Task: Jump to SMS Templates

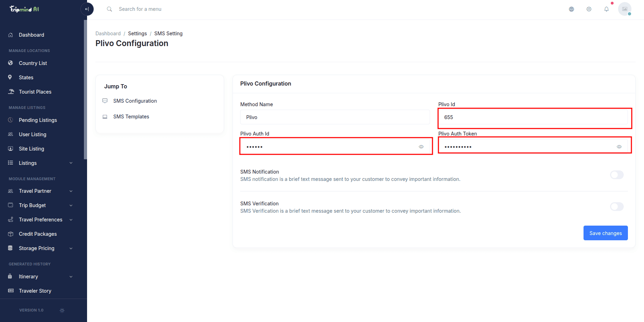Action: click(x=131, y=117)
